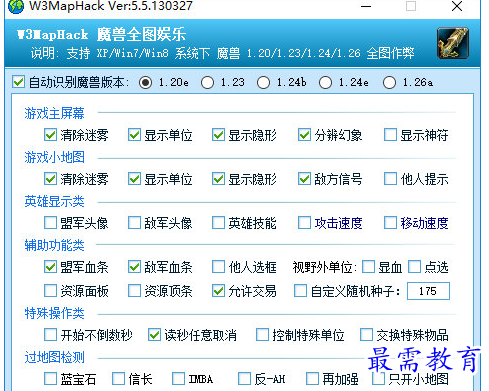This screenshot has height=391, width=489.
Task: Uncheck 显示单位 under 游戏小地图
Action: [134, 179]
